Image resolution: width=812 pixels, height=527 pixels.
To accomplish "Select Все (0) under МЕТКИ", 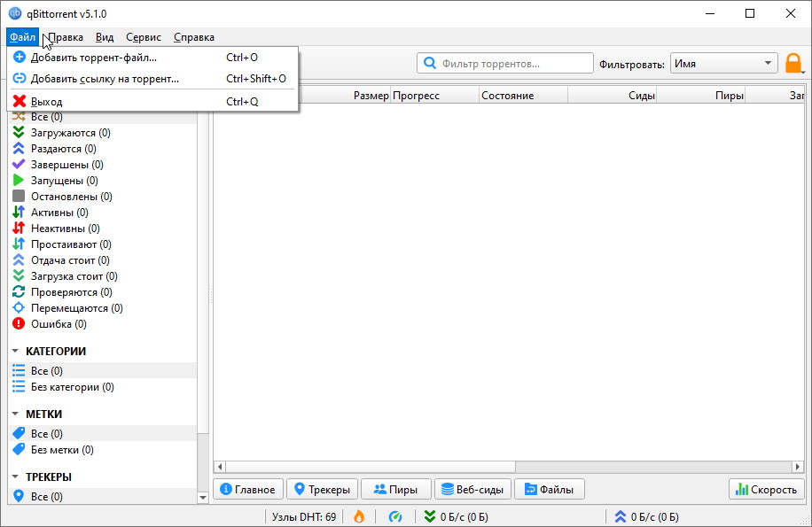I will point(103,433).
